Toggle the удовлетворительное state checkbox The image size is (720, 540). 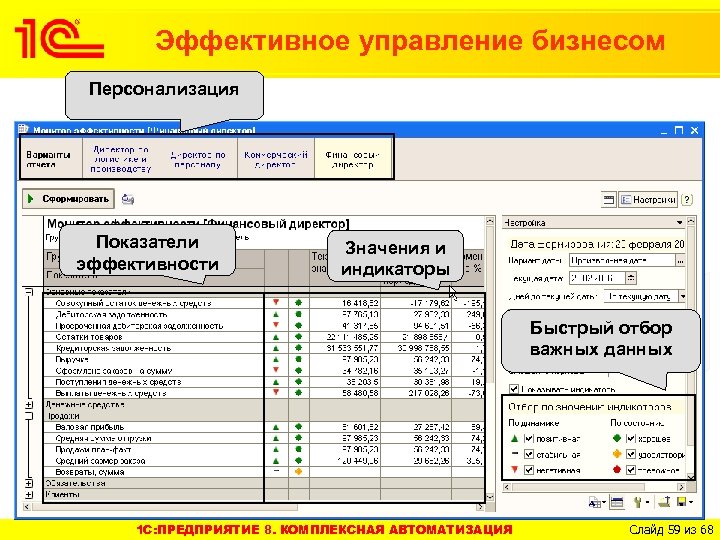tap(631, 454)
